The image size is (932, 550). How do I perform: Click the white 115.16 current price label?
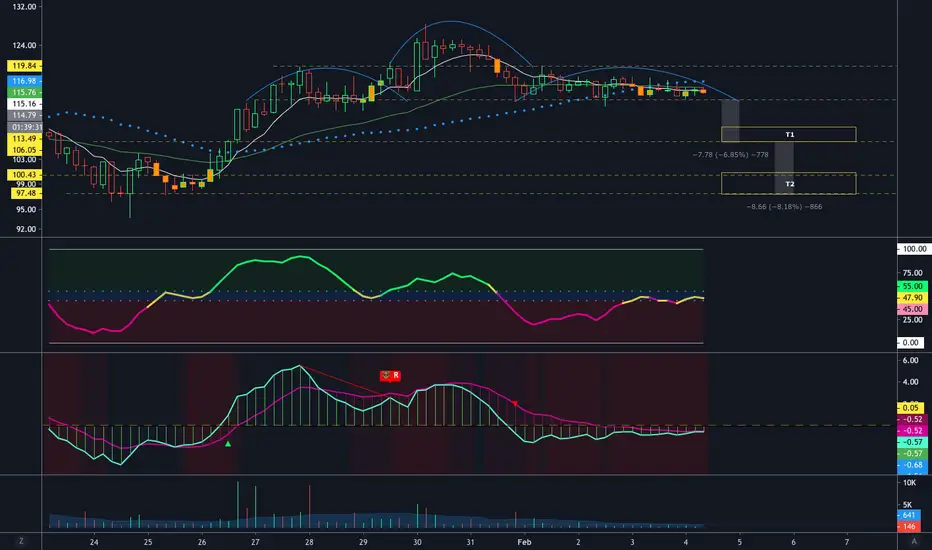pos(24,103)
